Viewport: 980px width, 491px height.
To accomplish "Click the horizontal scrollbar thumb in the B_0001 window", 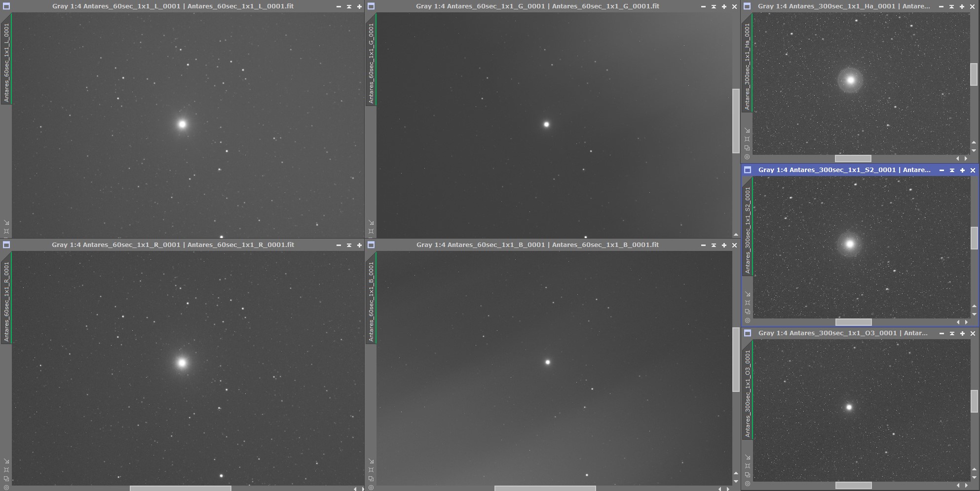I will point(545,489).
